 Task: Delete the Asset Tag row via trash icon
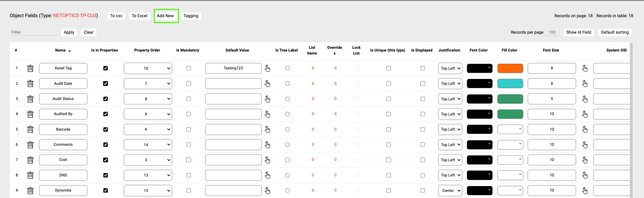tap(30, 68)
